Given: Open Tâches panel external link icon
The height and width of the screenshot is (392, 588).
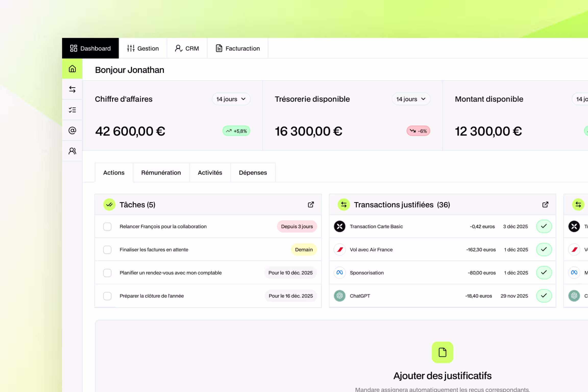Looking at the screenshot, I should click(311, 205).
